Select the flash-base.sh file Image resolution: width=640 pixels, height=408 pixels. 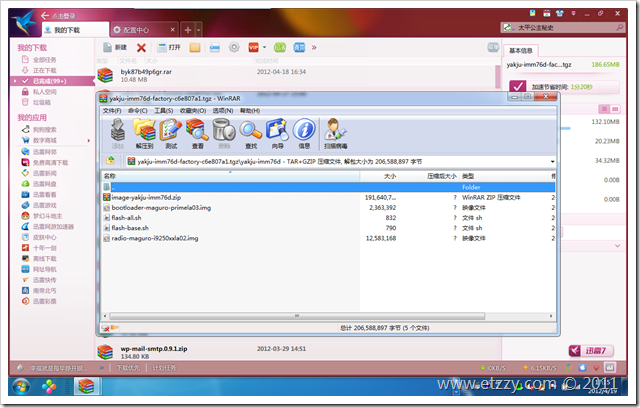pyautogui.click(x=328, y=228)
